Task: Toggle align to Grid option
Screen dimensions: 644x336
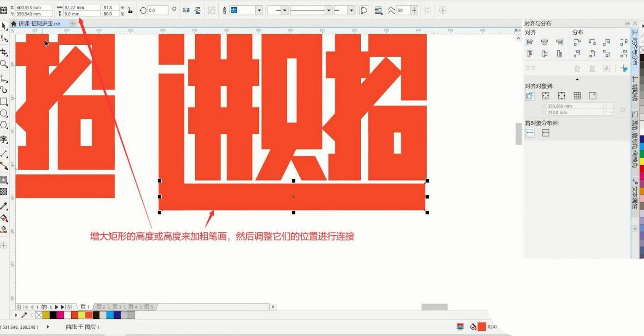Action: point(577,96)
